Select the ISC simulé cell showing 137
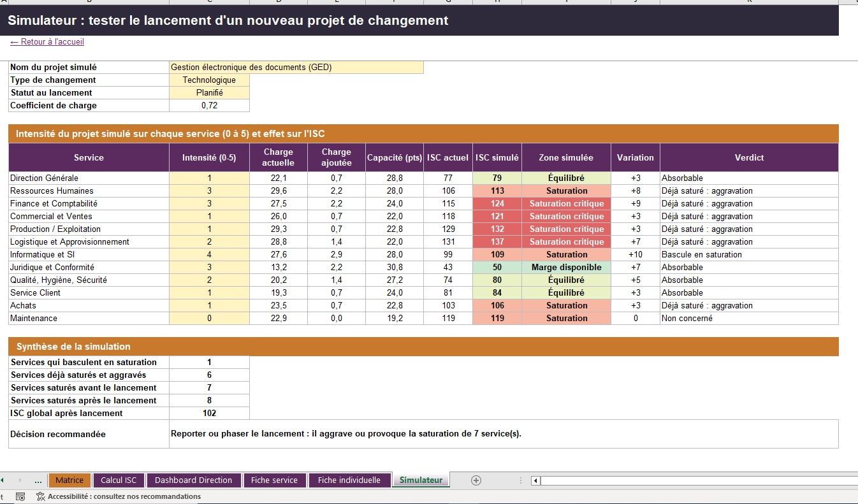The image size is (858, 504). click(x=497, y=242)
